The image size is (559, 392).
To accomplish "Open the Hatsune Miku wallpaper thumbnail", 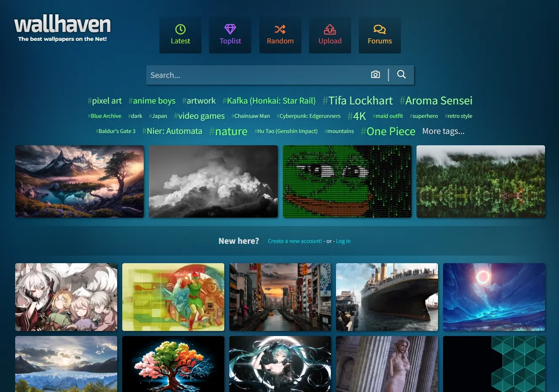I will point(280,364).
